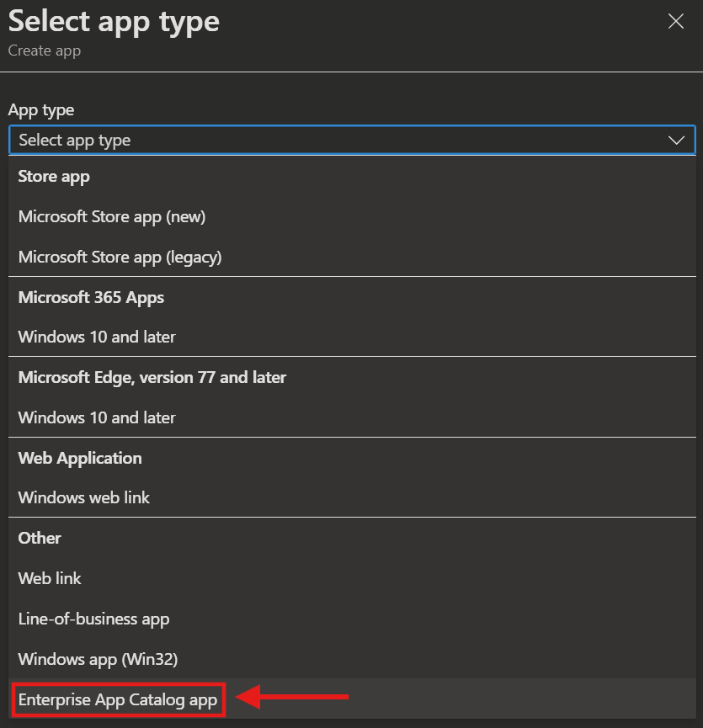This screenshot has width=703, height=728.
Task: Click the Microsoft 365 Apps group header
Action: pyautogui.click(x=91, y=298)
